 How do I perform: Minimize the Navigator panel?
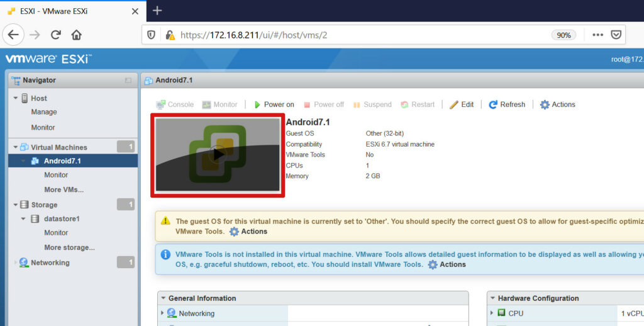(x=128, y=81)
